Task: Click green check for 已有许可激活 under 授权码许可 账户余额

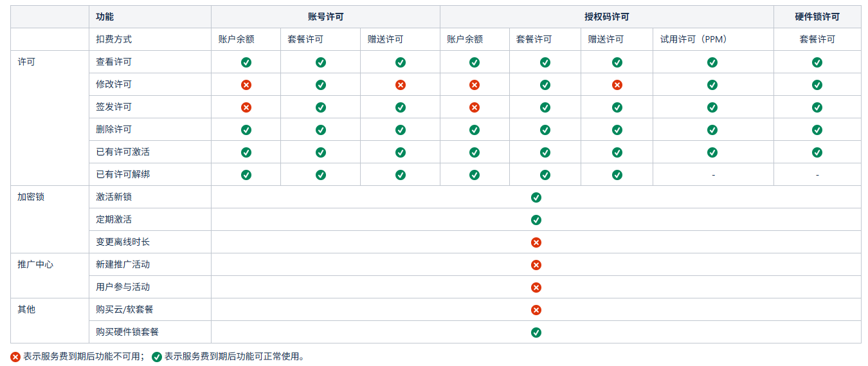Action: [475, 152]
